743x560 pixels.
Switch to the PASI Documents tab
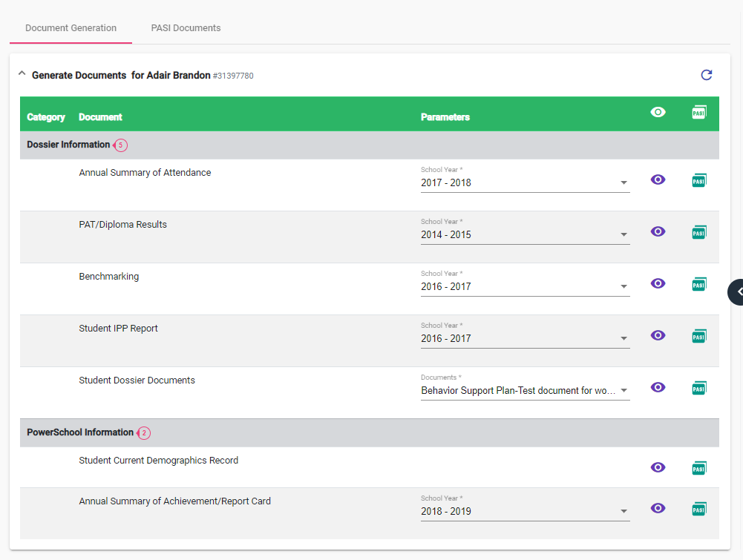pyautogui.click(x=186, y=28)
